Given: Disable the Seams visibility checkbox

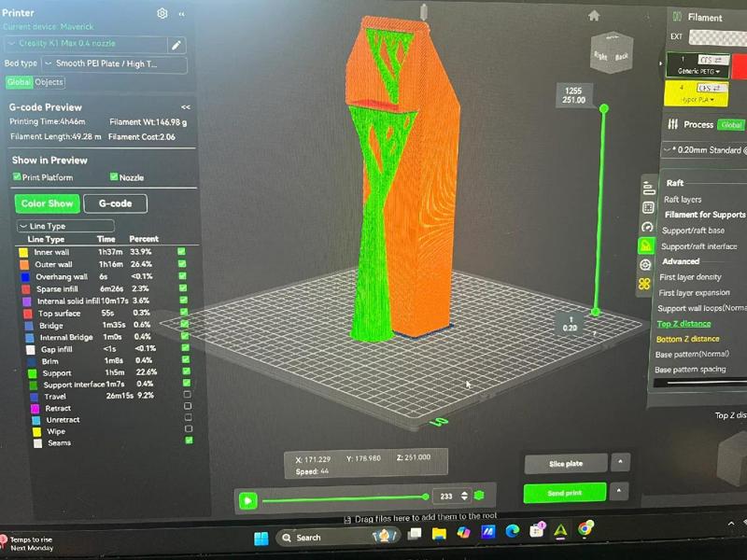Looking at the screenshot, I should click(x=190, y=441).
